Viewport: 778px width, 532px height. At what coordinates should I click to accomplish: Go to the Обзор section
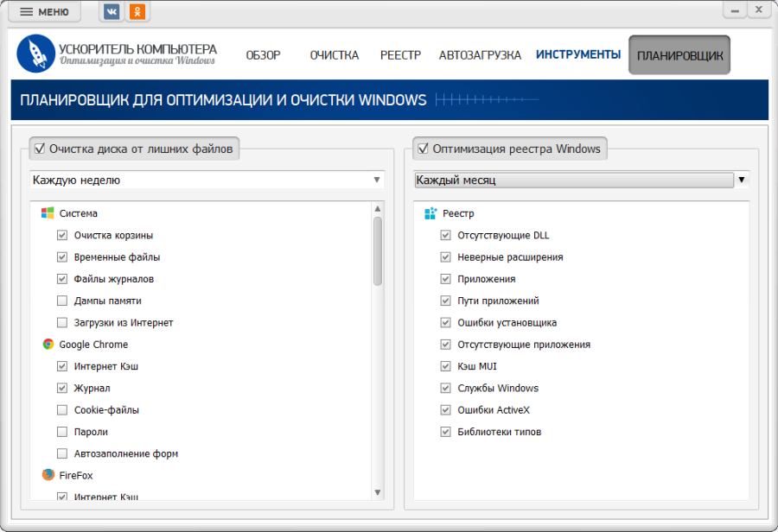[263, 54]
